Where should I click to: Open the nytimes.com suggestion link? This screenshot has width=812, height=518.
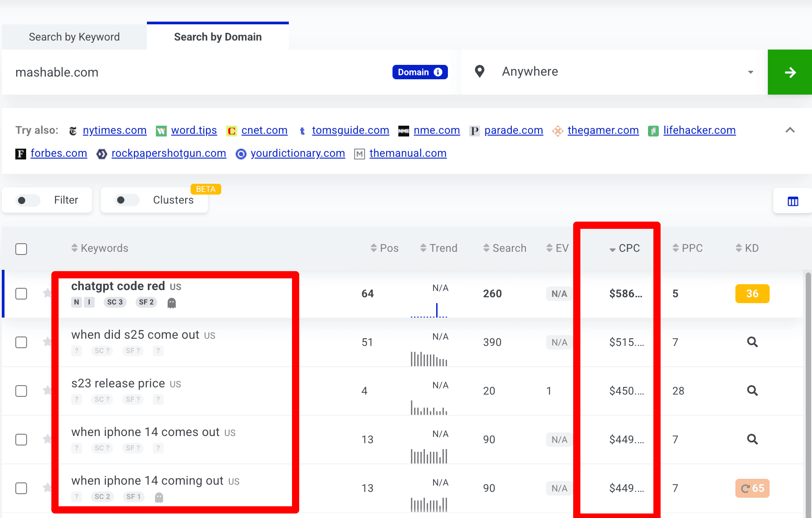(114, 130)
